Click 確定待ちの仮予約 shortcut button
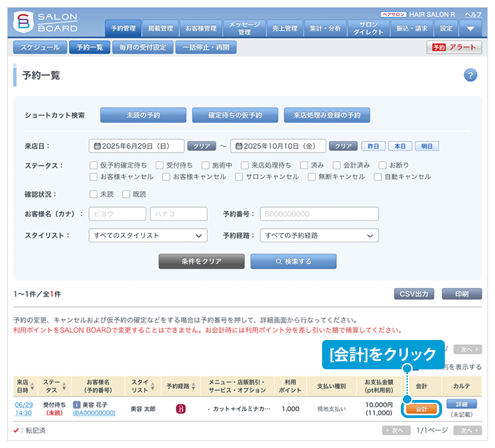 click(235, 115)
